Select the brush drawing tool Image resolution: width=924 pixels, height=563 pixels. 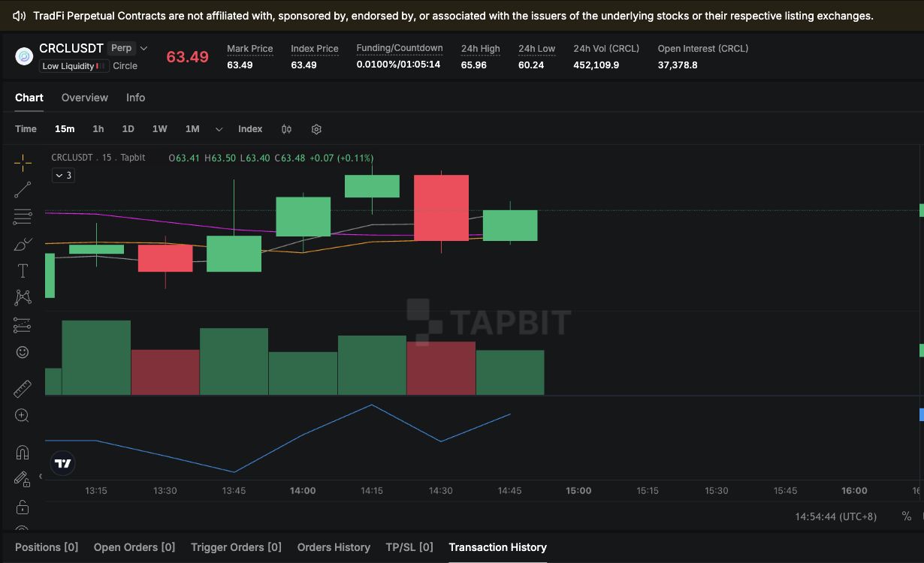pyautogui.click(x=23, y=244)
